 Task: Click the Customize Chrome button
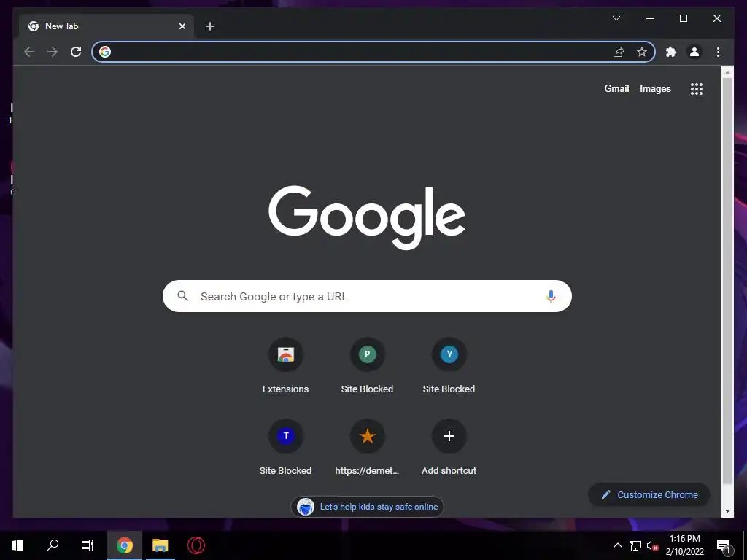pos(649,495)
